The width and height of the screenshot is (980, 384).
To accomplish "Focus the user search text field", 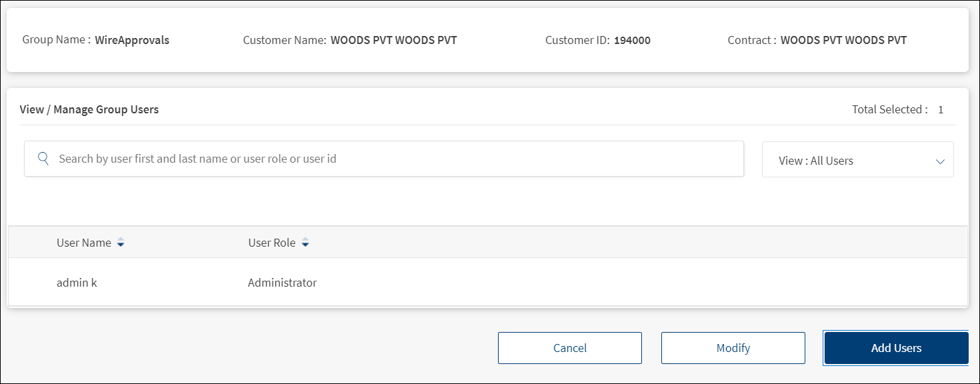I will (393, 159).
